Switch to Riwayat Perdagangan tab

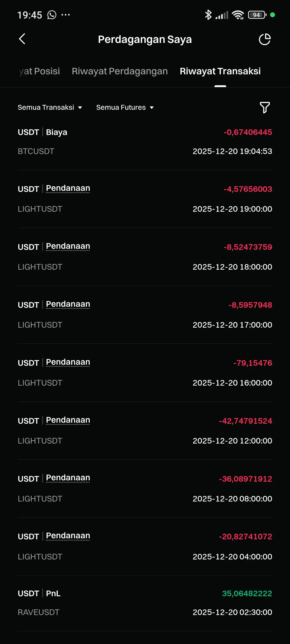coord(120,71)
